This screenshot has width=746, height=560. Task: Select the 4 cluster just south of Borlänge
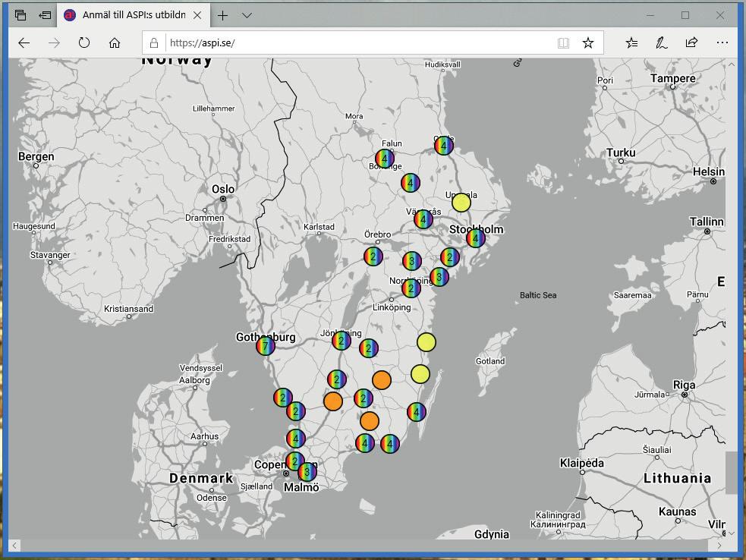click(x=410, y=183)
